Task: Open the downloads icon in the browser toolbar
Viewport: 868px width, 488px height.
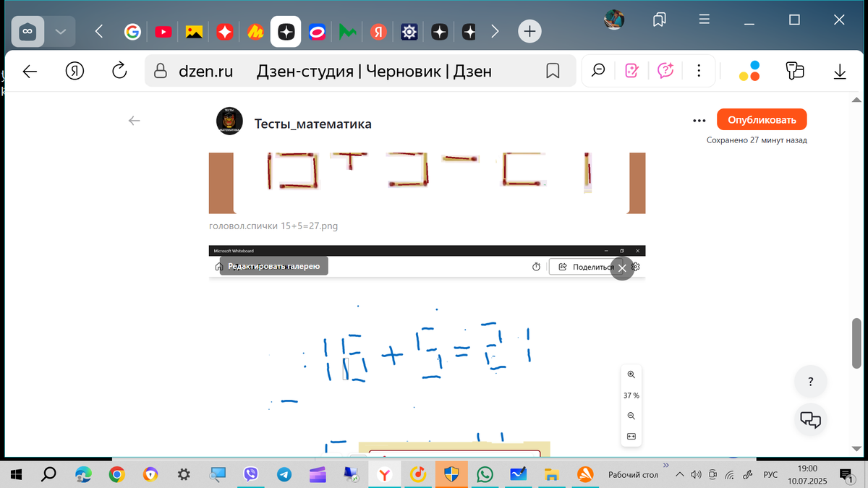Action: [839, 72]
